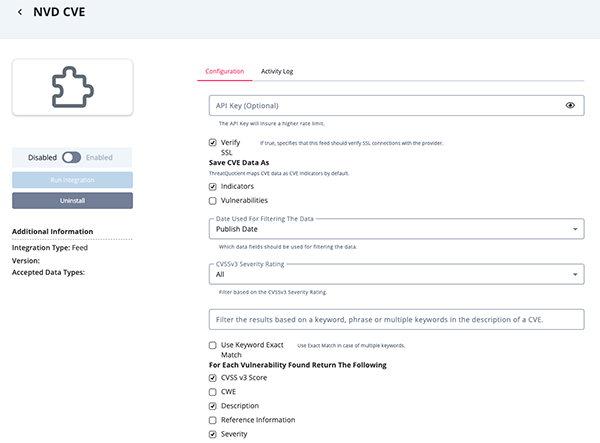
Task: Click the 'For Each Vulnerability Found Return The Following' heading
Action: (x=298, y=365)
